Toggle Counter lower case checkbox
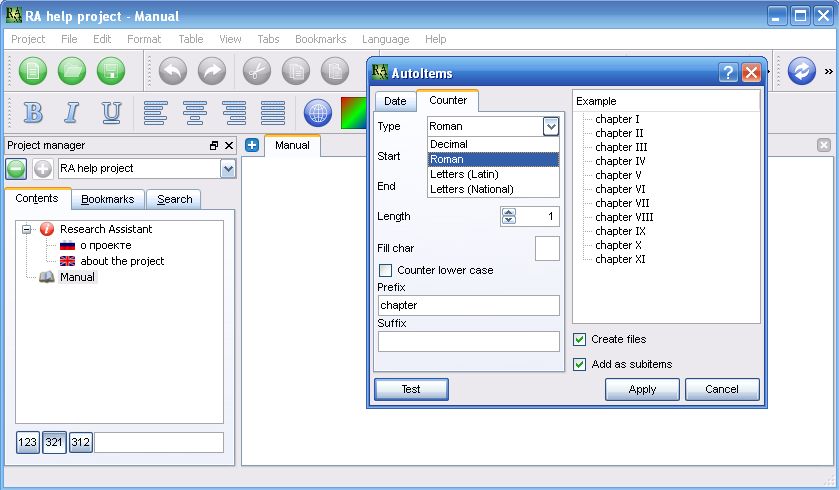Screen dimensions: 839x490 click(x=385, y=270)
